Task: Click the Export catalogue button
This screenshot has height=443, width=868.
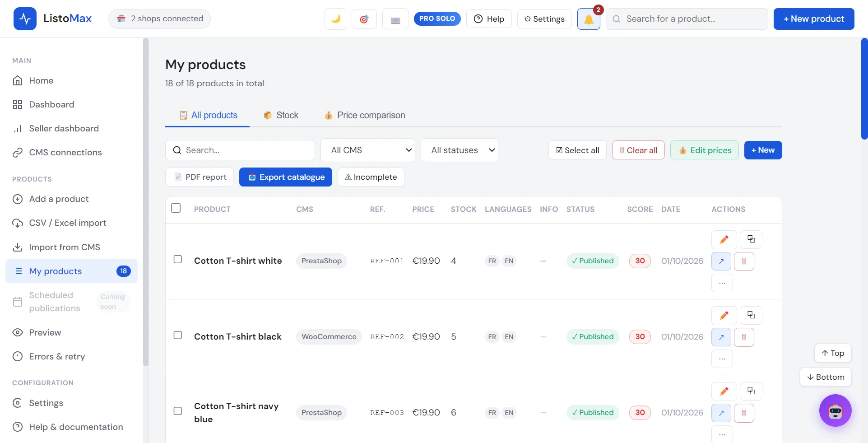Action: click(286, 177)
